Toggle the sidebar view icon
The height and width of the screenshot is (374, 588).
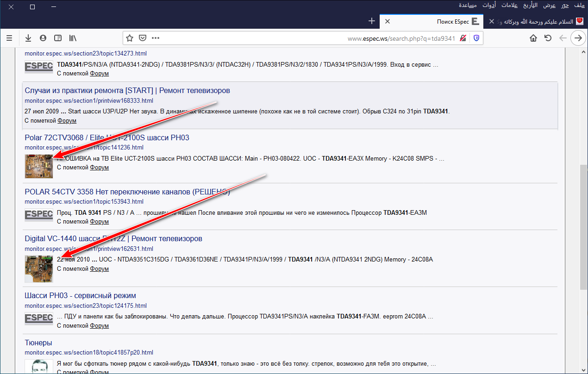point(58,38)
